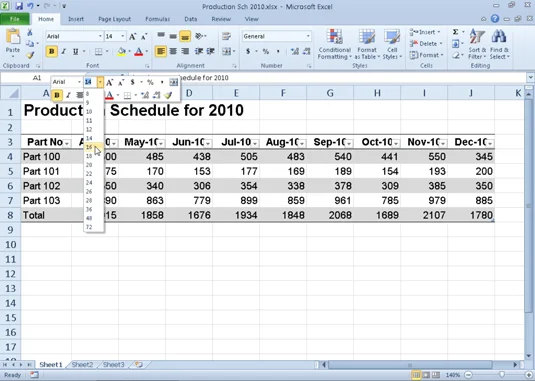Switch to the Sheet3 worksheet tab
Image resolution: width=535 pixels, height=381 pixels.
114,365
